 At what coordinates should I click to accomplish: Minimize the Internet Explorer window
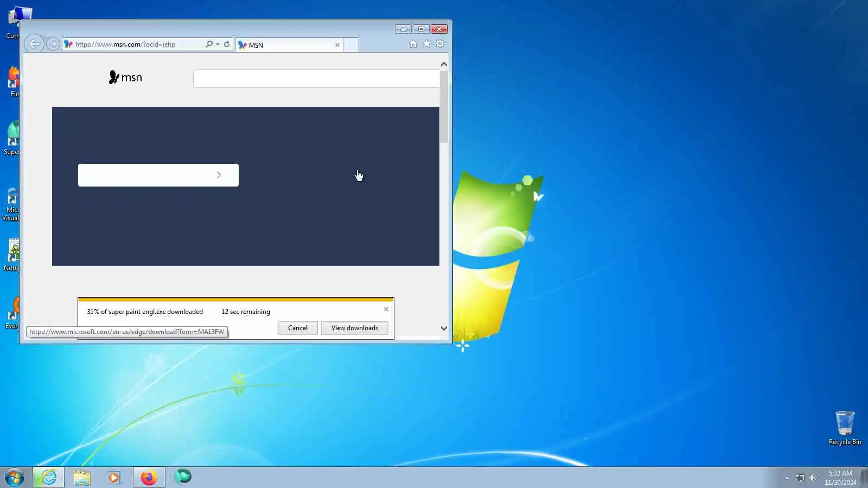point(403,29)
